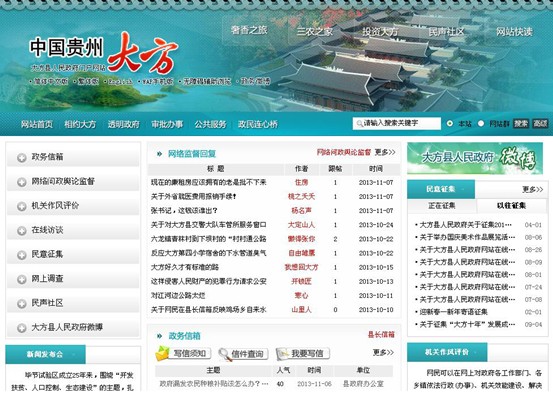Viewport: 553px width, 395px height.
Task: Expand 更多>> in 民意征集 panel
Action: pos(533,190)
